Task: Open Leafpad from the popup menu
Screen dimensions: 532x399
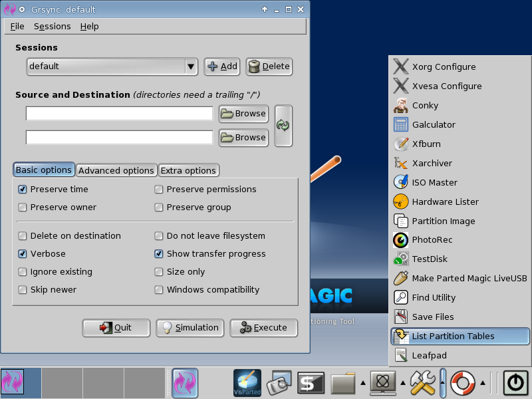Action: [460, 355]
